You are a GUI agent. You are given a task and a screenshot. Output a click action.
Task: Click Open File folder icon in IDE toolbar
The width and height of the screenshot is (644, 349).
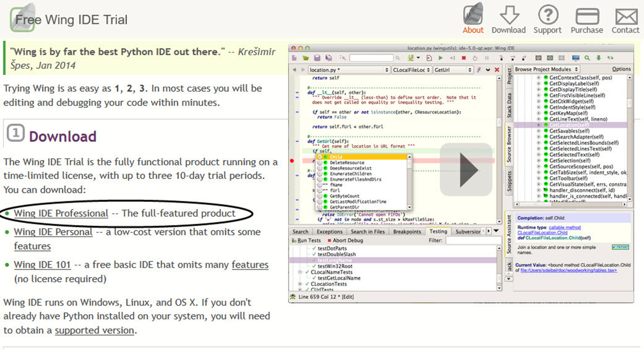point(306,58)
